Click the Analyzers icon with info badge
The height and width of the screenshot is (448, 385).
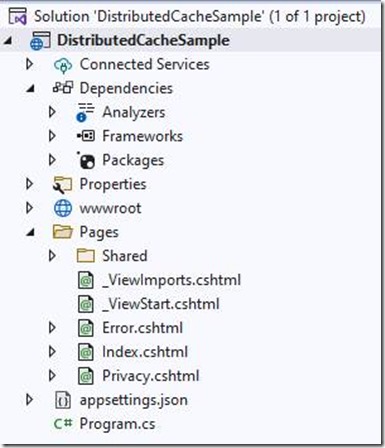(85, 112)
